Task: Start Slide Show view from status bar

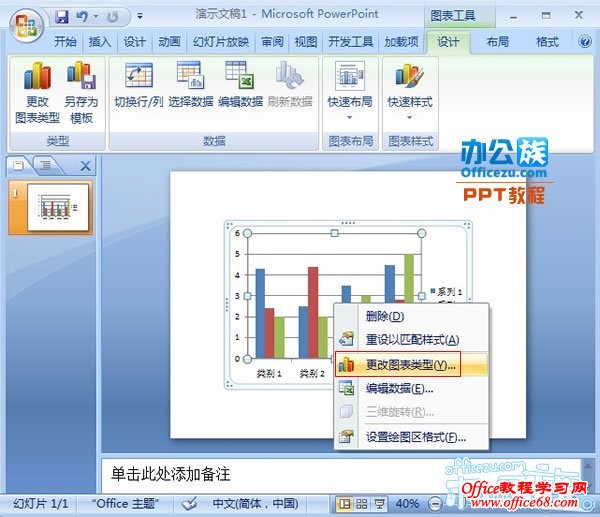Action: click(379, 504)
